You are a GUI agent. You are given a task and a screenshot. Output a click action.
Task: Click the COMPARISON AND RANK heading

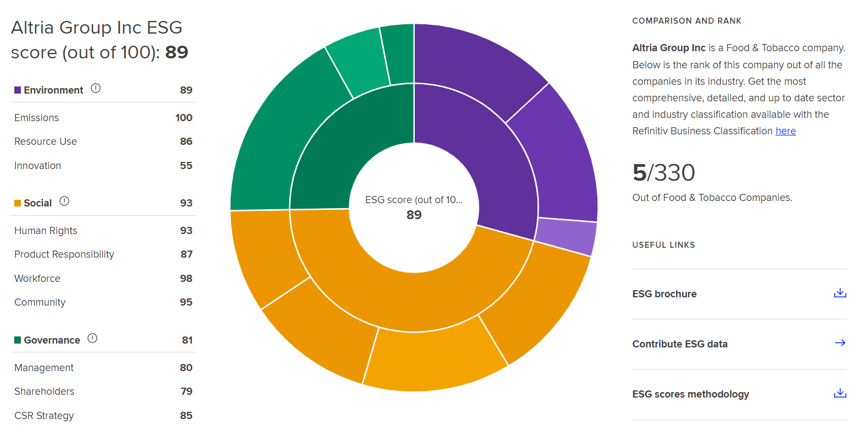686,21
